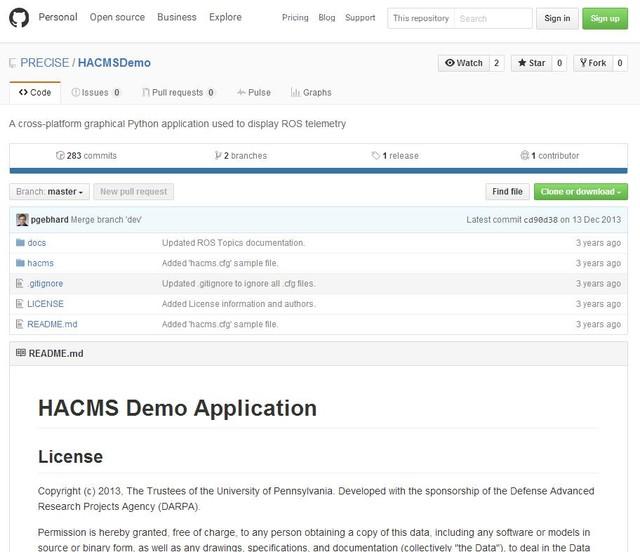This screenshot has height=552, width=640.
Task: Open the Pulse tab
Action: point(254,93)
